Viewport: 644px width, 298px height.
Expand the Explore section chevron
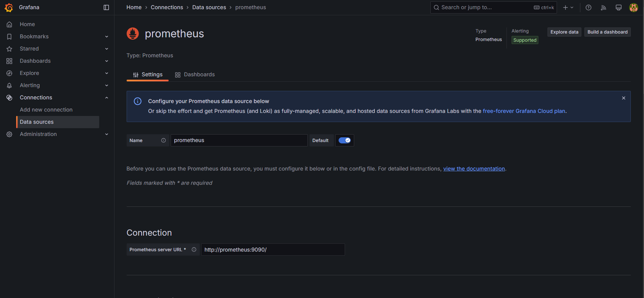pyautogui.click(x=107, y=73)
